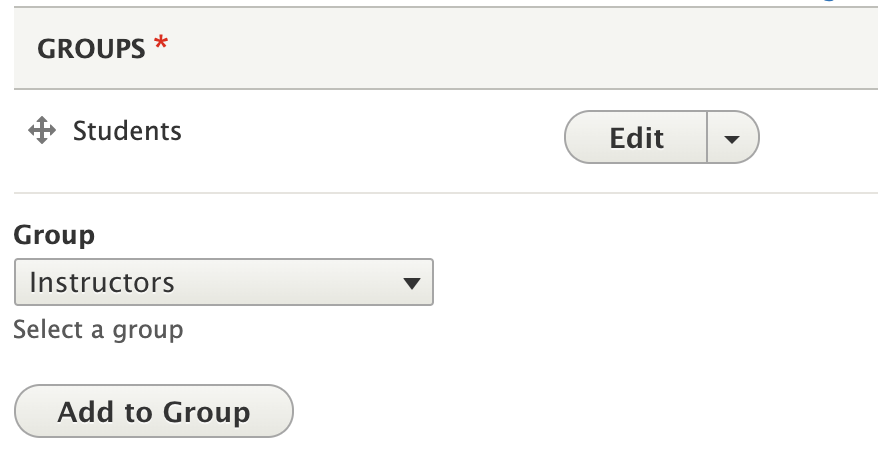Viewport: 880px width, 460px height.
Task: Click the GROUPS table header bar
Action: [x=446, y=48]
